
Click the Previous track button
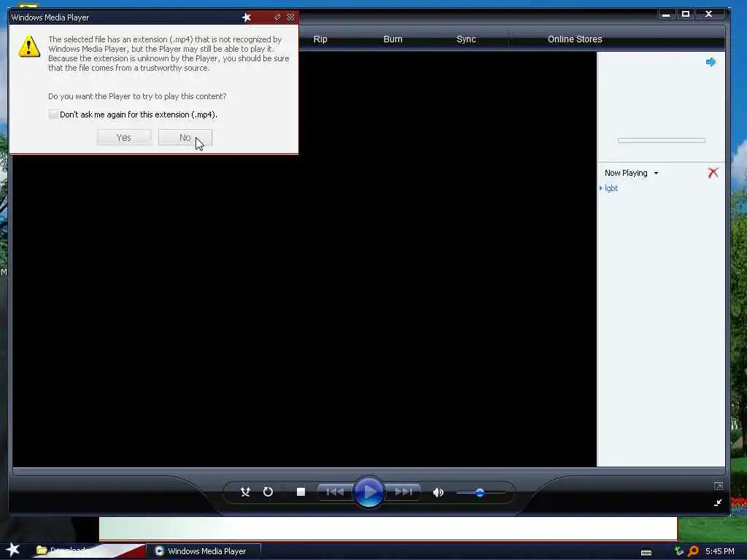(335, 492)
